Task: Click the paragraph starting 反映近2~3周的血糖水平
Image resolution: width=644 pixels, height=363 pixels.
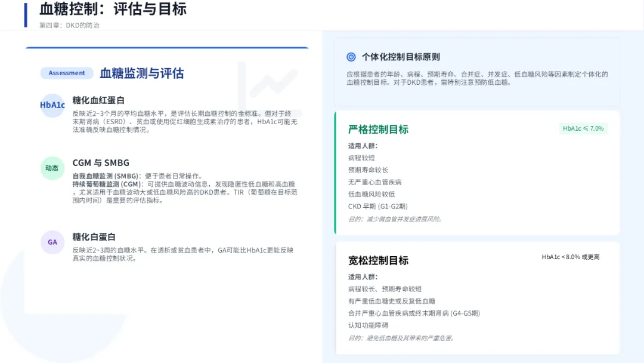Action: tap(183, 254)
